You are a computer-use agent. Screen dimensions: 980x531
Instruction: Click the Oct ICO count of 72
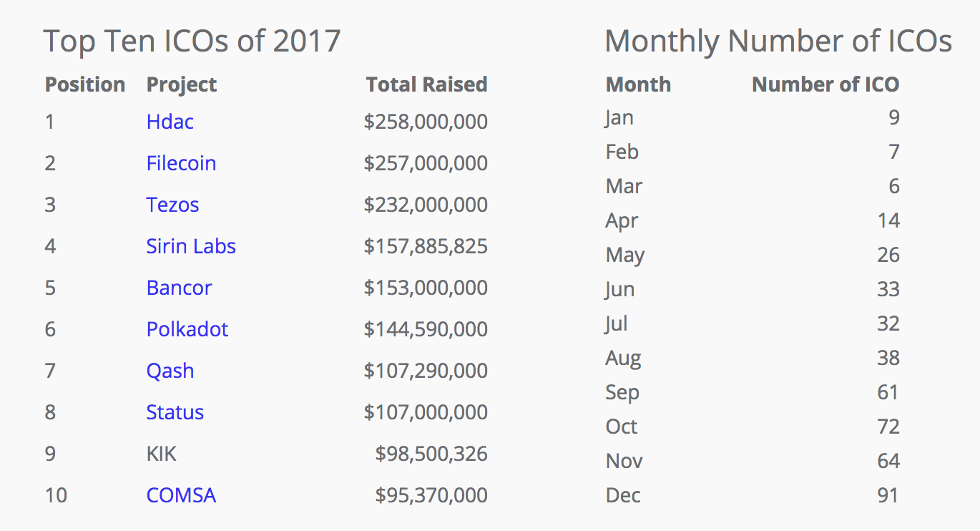[x=888, y=427]
